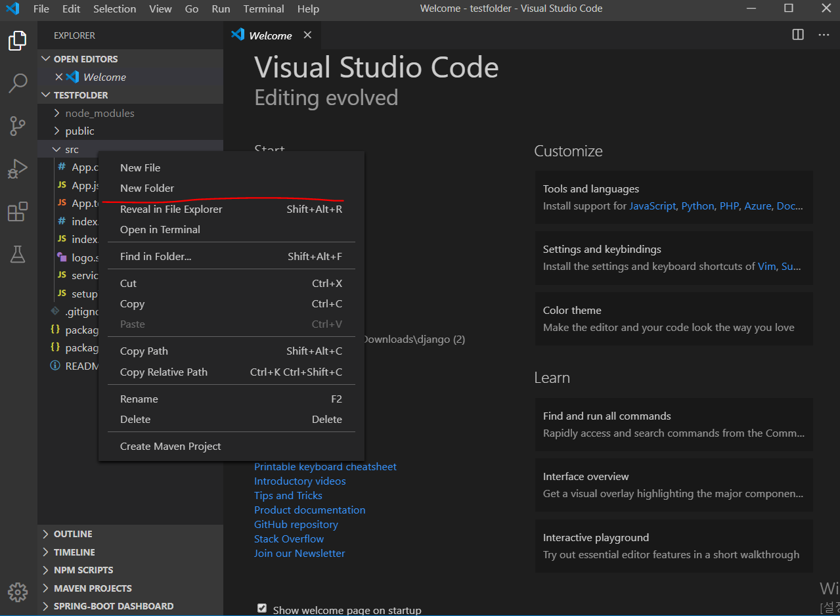Open Find and run all commands card
The width and height of the screenshot is (840, 616).
pyautogui.click(x=674, y=424)
